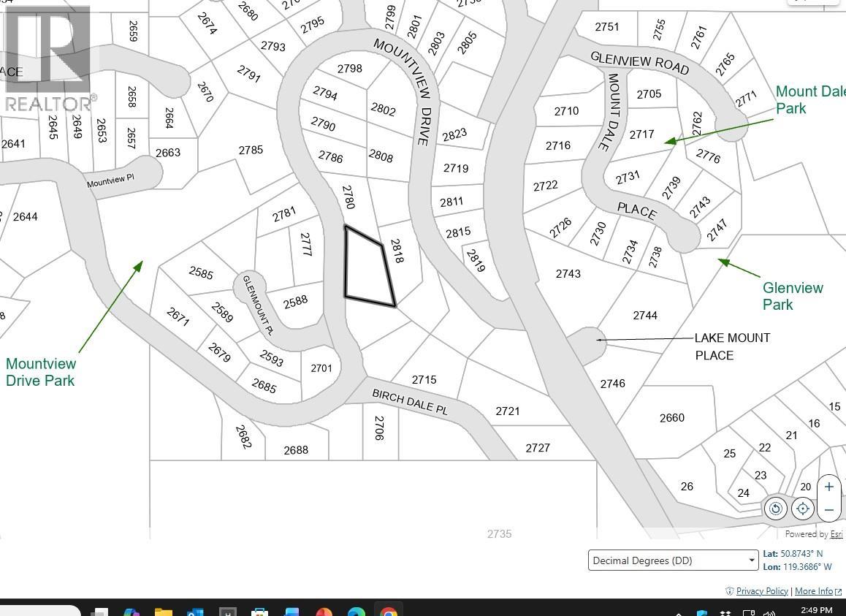Click the GLENVIEW ROAD street label
The width and height of the screenshot is (846, 616).
(x=640, y=63)
